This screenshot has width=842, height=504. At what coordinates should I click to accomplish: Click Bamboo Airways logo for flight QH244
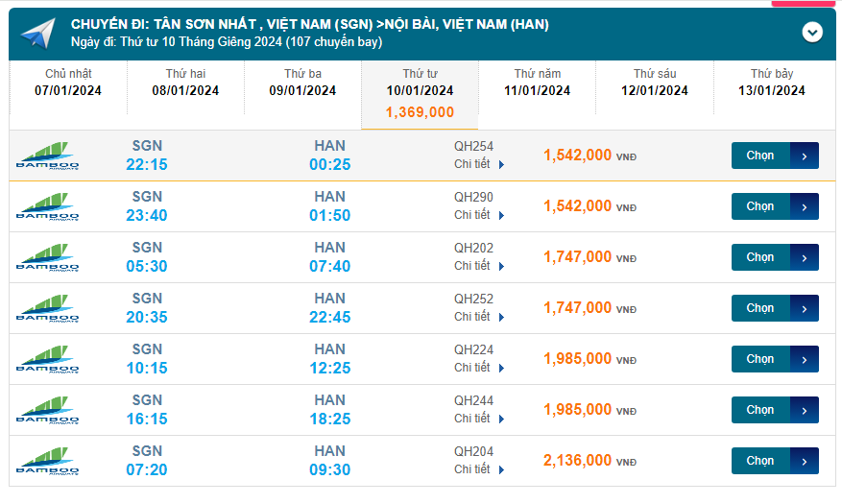[x=48, y=410]
